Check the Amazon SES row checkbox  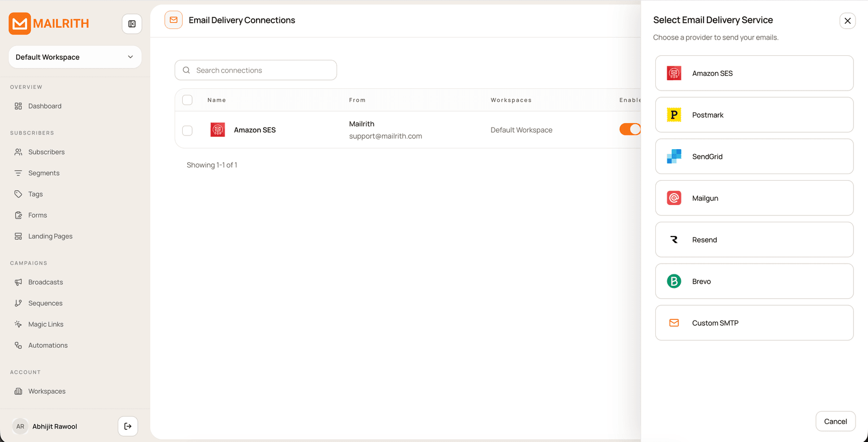coord(187,130)
